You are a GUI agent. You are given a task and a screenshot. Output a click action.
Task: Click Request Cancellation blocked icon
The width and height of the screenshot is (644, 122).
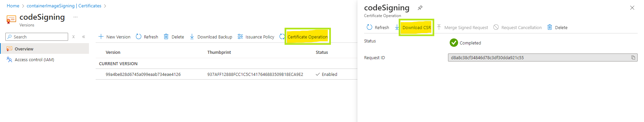click(x=496, y=27)
